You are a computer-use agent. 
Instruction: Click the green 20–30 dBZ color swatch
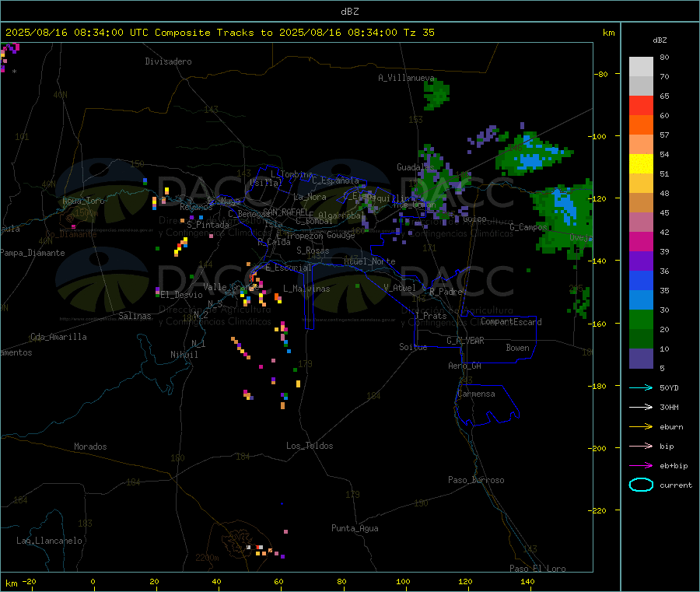coord(641,320)
